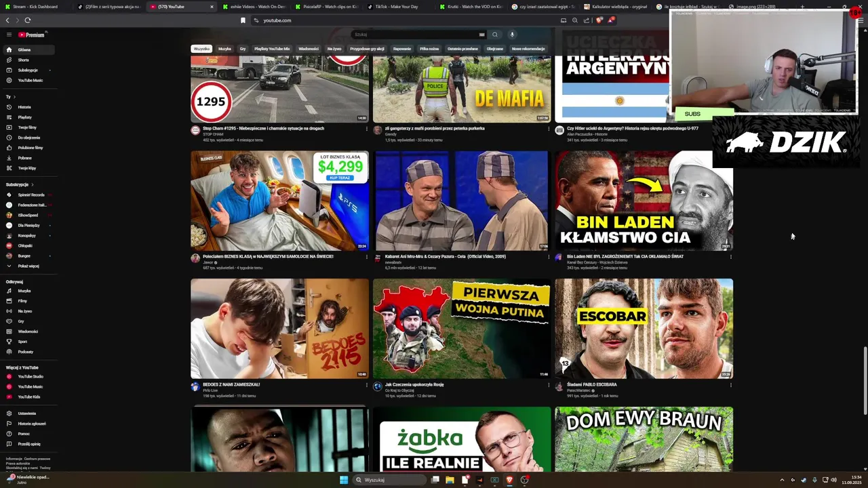This screenshot has height=488, width=868.
Task: Open options menu for Bin Laden video
Action: click(730, 257)
